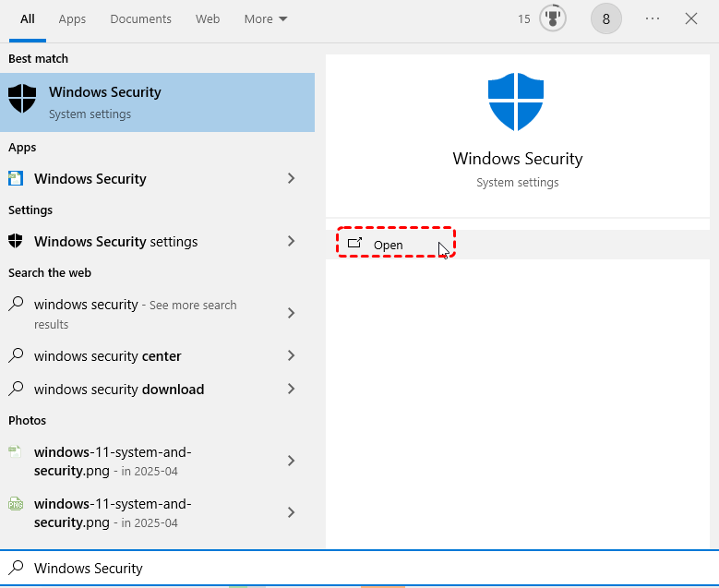719x588 pixels.
Task: Switch to the Apps tab
Action: coord(72,18)
